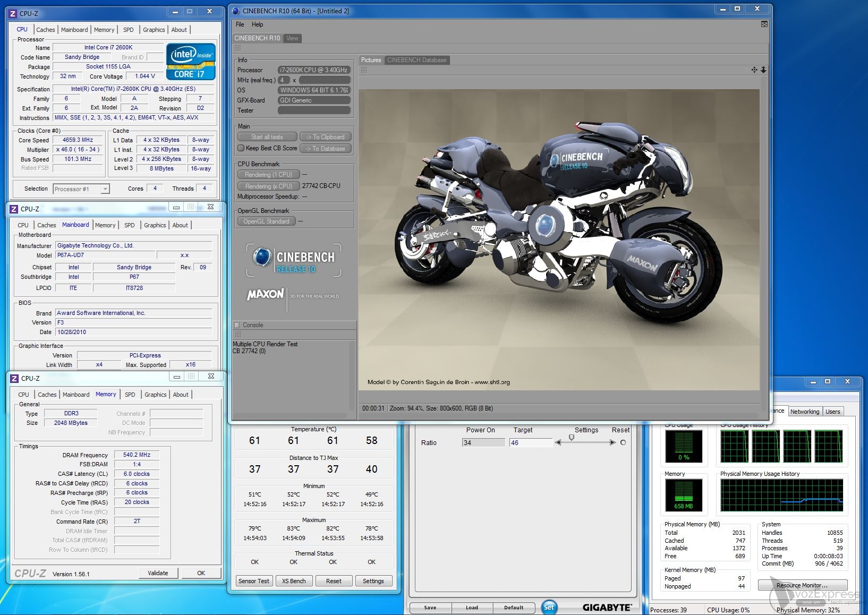Viewport: 868px width, 615px height.
Task: Click OK in CPU-Z Memory window
Action: pyautogui.click(x=201, y=573)
